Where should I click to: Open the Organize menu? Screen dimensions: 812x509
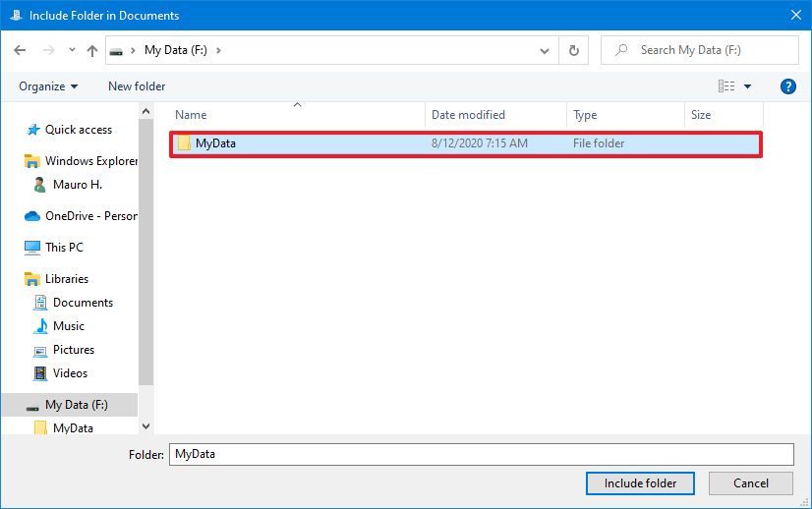48,86
